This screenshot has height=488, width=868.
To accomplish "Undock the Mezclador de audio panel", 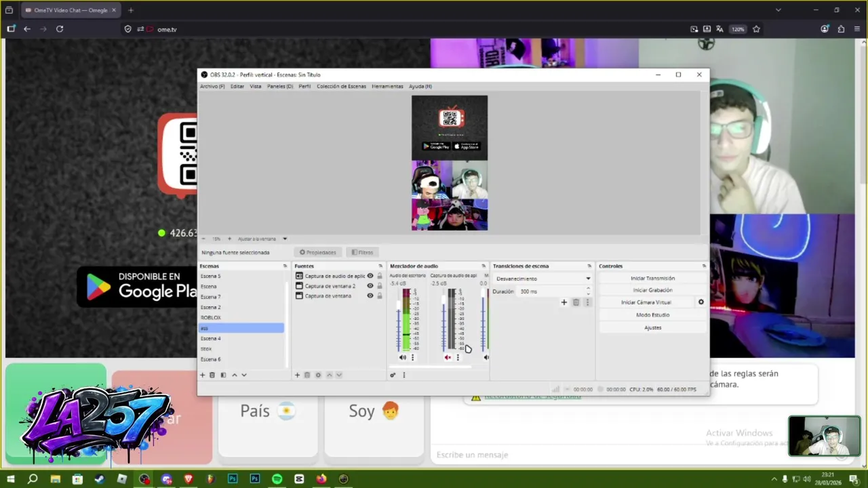I will (484, 266).
